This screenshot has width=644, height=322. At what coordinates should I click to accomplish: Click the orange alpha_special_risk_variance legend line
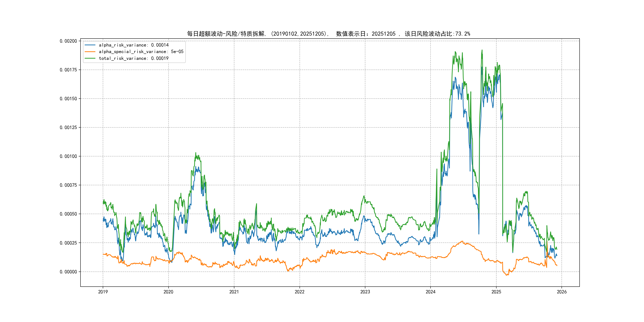(x=90, y=52)
